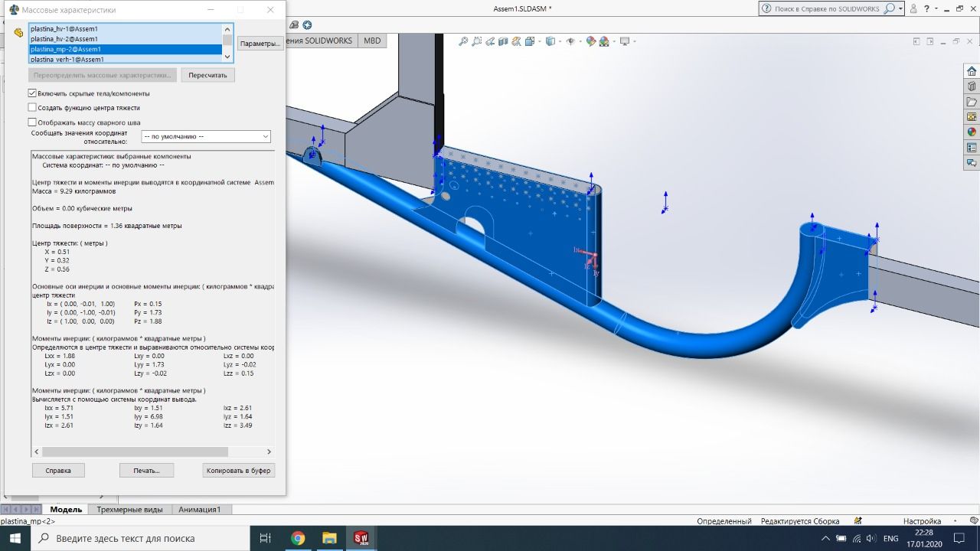
Task: Open the Custom Properties task pane tab
Action: pyautogui.click(x=972, y=147)
